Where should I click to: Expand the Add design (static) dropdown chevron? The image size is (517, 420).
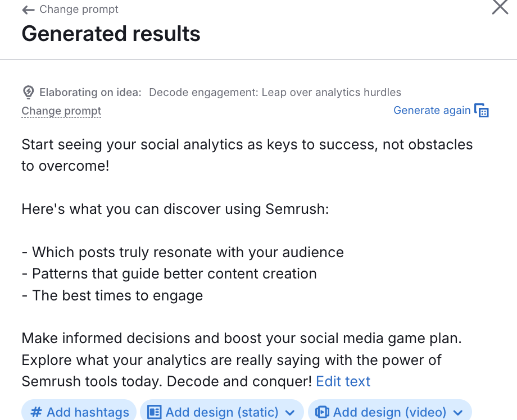click(292, 412)
